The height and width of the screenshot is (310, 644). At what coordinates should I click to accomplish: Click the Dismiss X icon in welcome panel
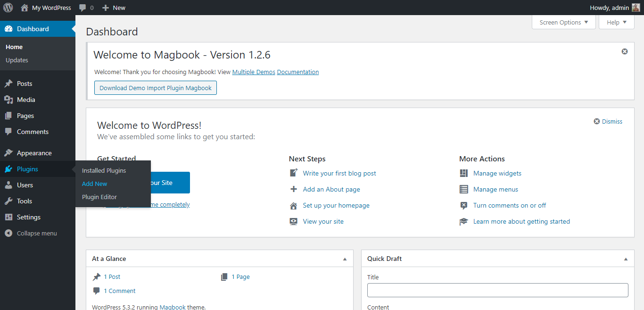click(597, 121)
